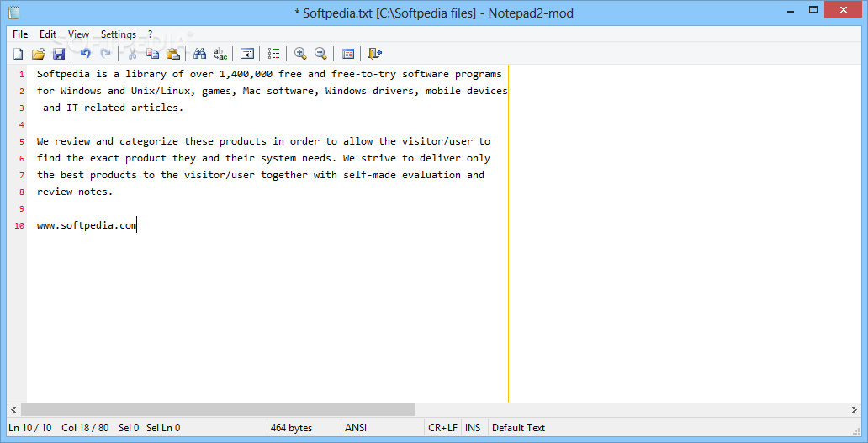
Task: Click the CR+LF line ending status entry
Action: (x=443, y=428)
